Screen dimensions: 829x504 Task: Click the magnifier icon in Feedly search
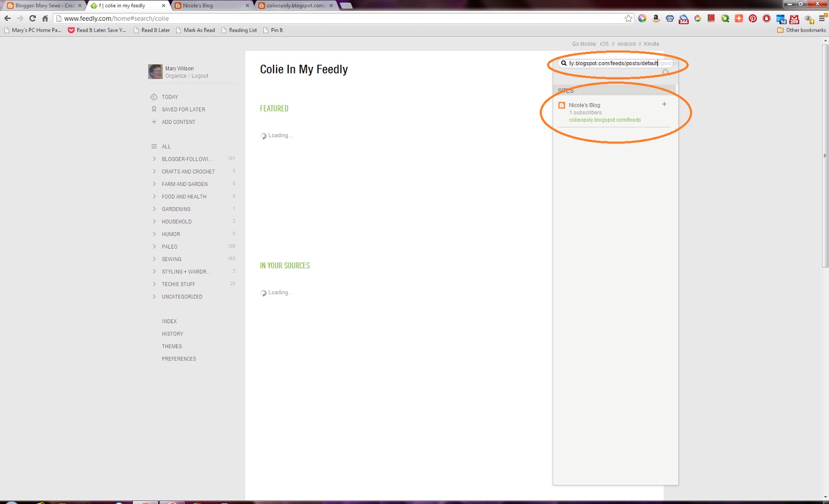(564, 63)
